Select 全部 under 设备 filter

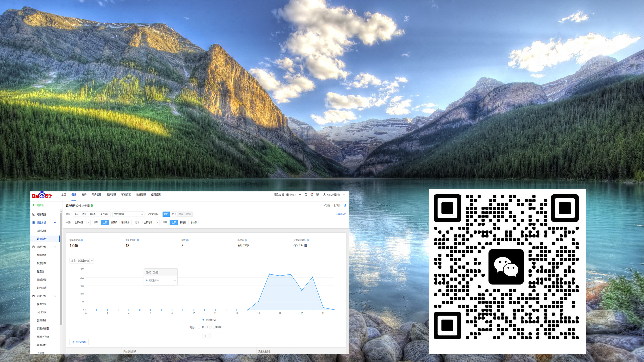coord(105,222)
